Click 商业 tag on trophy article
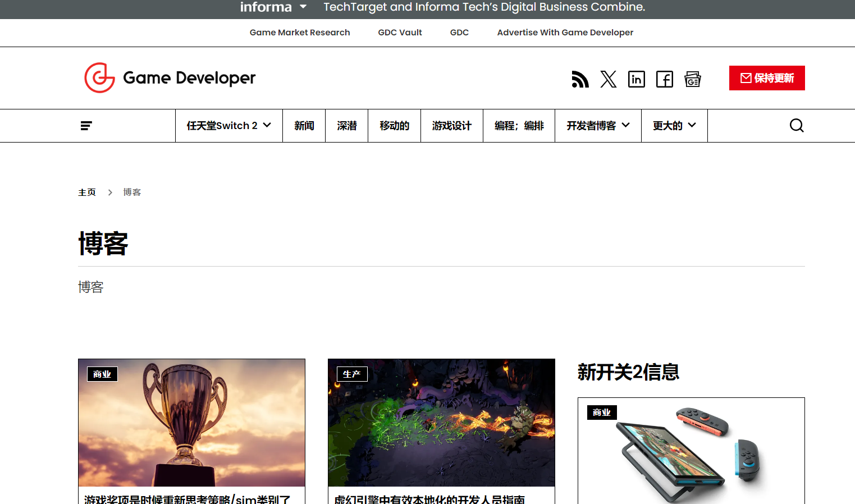Screen dimensions: 855x504 click(x=102, y=374)
